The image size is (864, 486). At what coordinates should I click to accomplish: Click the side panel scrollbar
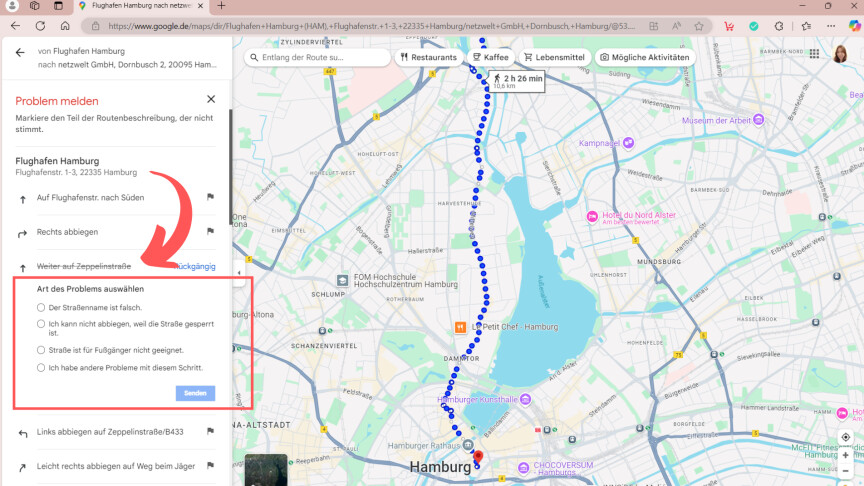click(230, 167)
